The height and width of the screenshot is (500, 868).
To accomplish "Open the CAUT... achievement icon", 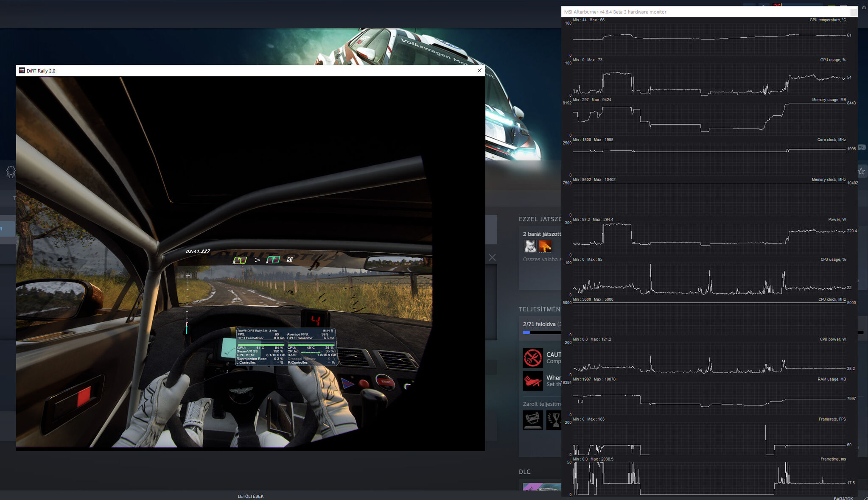I will tap(533, 358).
